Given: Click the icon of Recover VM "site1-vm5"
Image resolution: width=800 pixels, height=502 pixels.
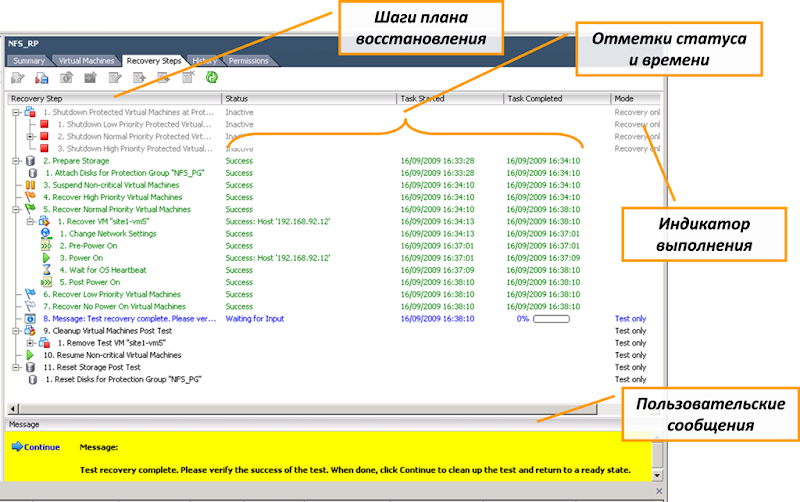Looking at the screenshot, I should pyautogui.click(x=44, y=221).
